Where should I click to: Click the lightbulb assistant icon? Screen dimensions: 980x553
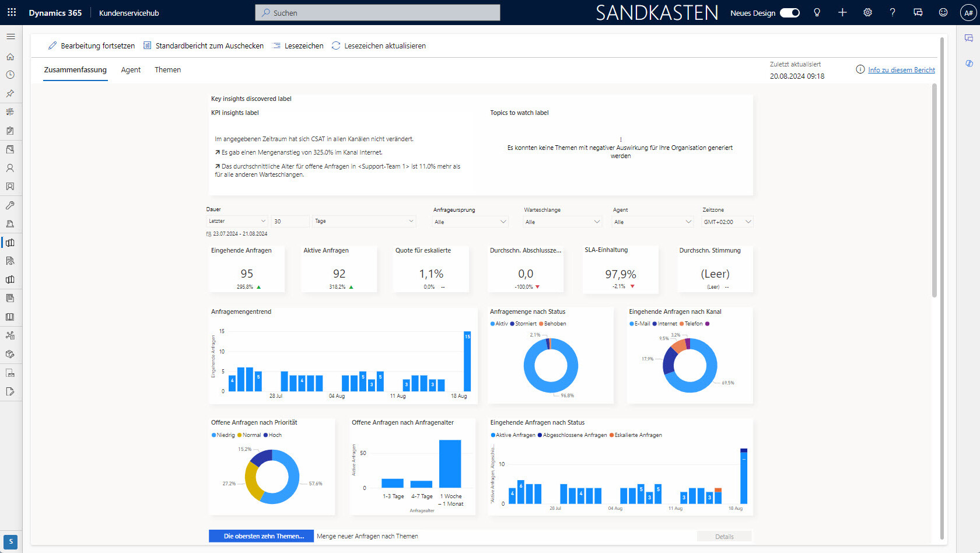[x=817, y=12]
